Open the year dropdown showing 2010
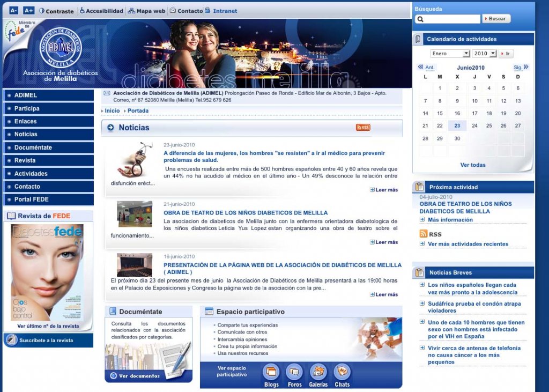 [484, 54]
